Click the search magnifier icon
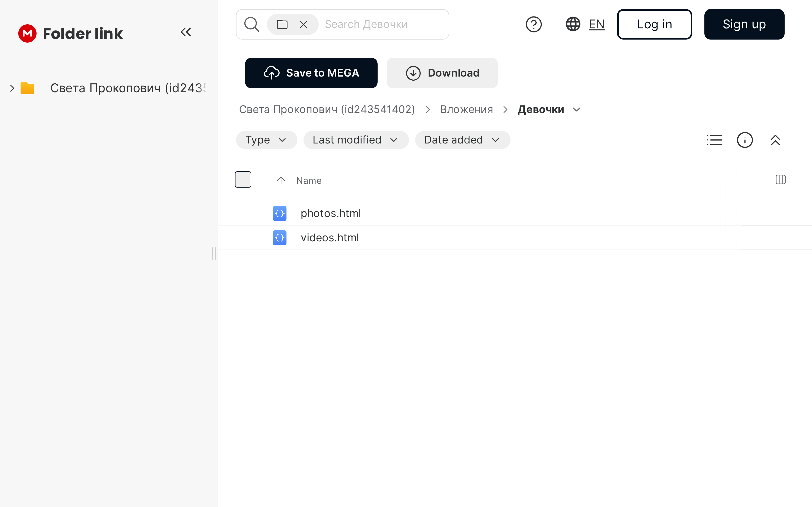812x507 pixels. 251,24
